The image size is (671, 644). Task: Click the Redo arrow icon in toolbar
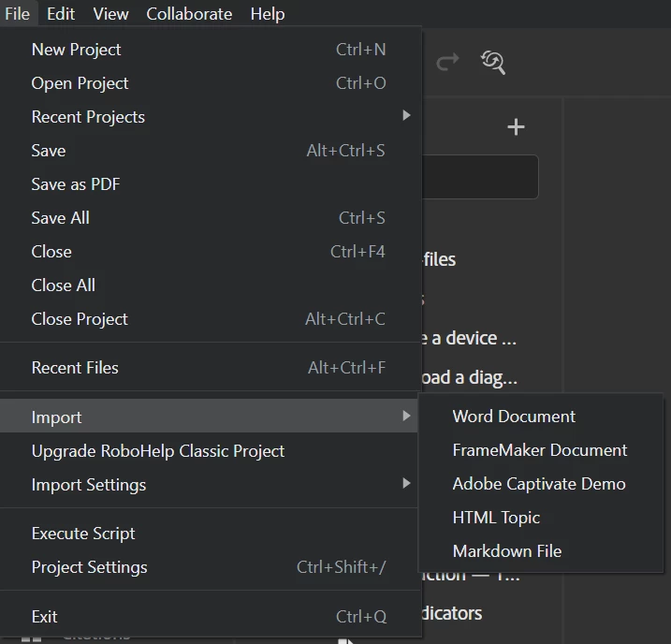[447, 62]
